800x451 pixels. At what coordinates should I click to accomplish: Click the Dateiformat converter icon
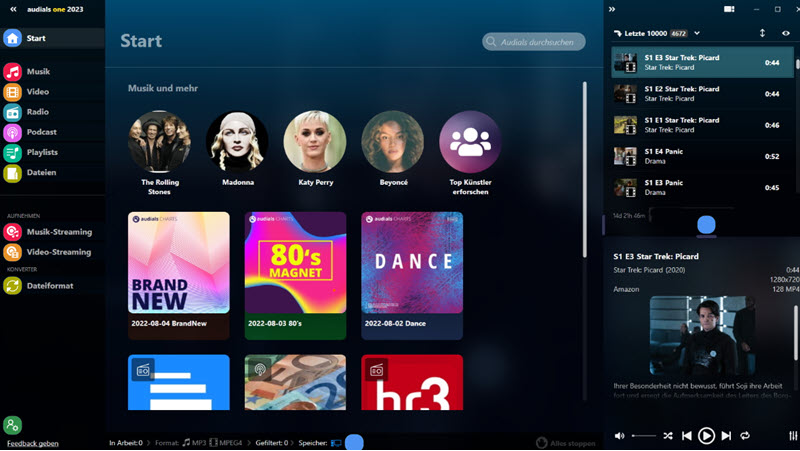tap(12, 286)
